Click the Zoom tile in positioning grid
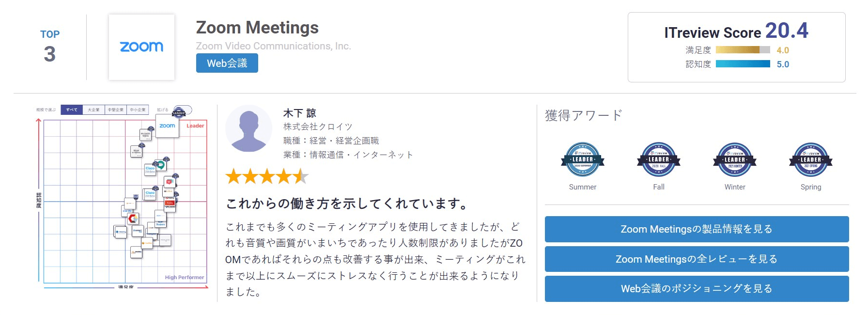 click(x=167, y=126)
